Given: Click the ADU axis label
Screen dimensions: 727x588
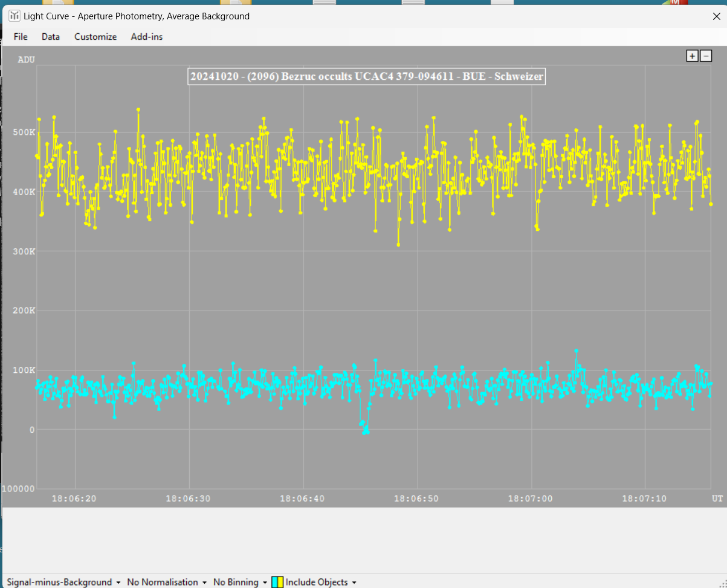Looking at the screenshot, I should click(26, 59).
